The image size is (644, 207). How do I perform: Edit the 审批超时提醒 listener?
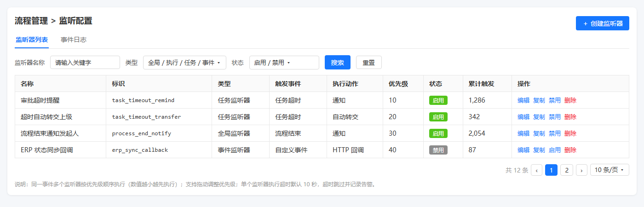(523, 100)
